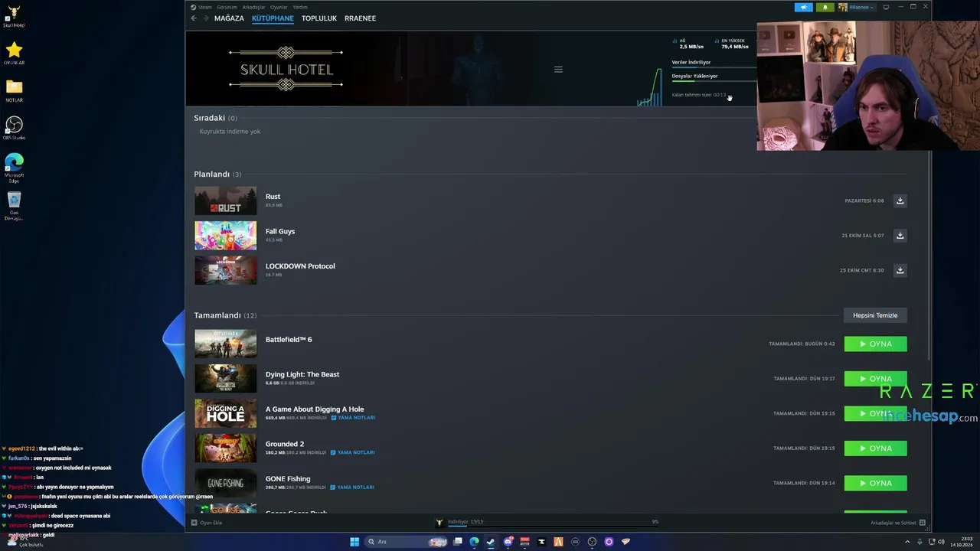Go to the TOPLULUK tab
Image resolution: width=980 pixels, height=551 pixels.
point(318,18)
